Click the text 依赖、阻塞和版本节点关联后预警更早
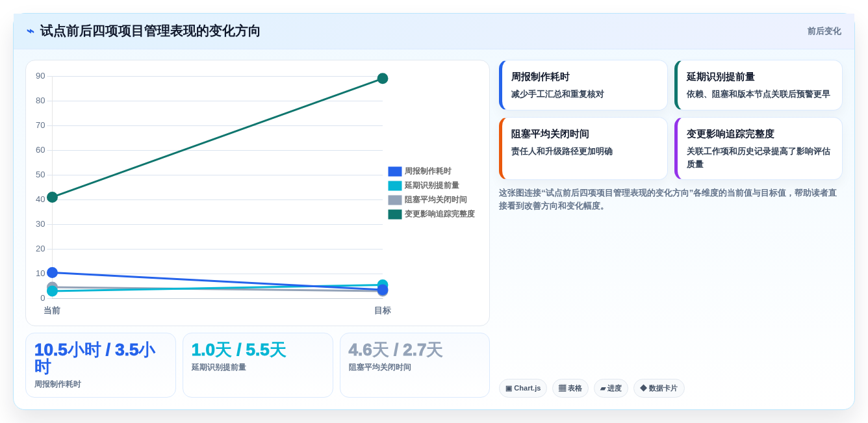Viewport: 868px width, 423px height. (758, 94)
